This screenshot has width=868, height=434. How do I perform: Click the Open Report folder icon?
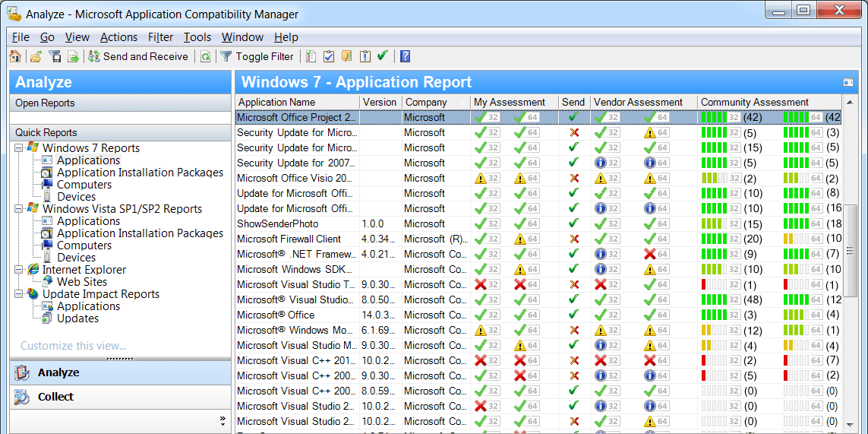36,56
